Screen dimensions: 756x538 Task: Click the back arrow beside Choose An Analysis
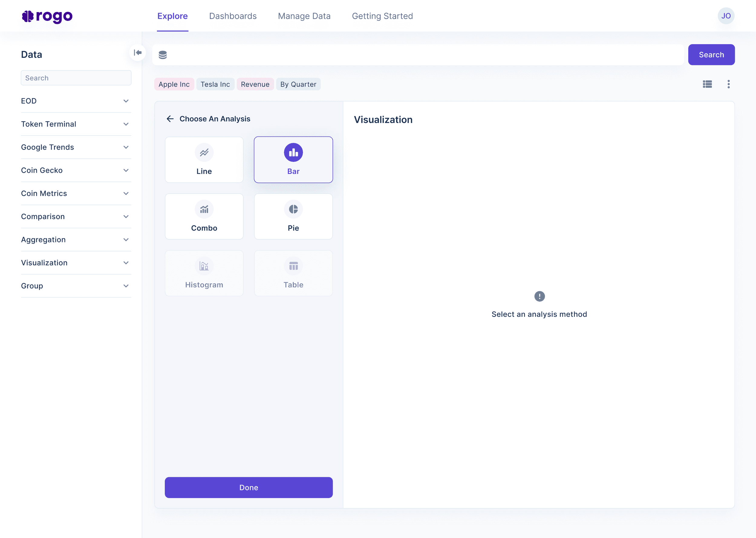coord(170,119)
